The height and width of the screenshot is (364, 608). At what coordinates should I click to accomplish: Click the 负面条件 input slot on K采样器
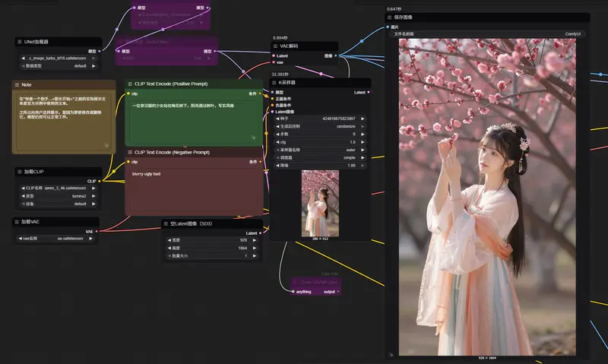(x=272, y=105)
